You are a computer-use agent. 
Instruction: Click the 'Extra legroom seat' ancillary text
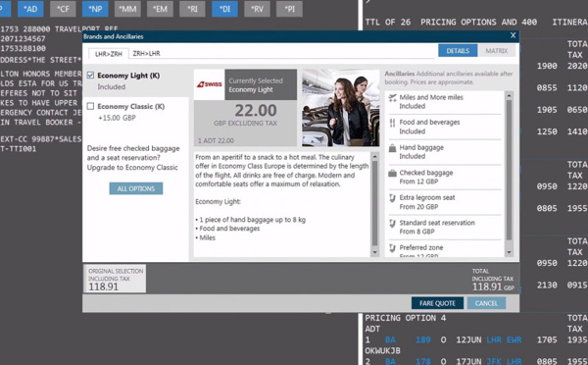pos(427,197)
